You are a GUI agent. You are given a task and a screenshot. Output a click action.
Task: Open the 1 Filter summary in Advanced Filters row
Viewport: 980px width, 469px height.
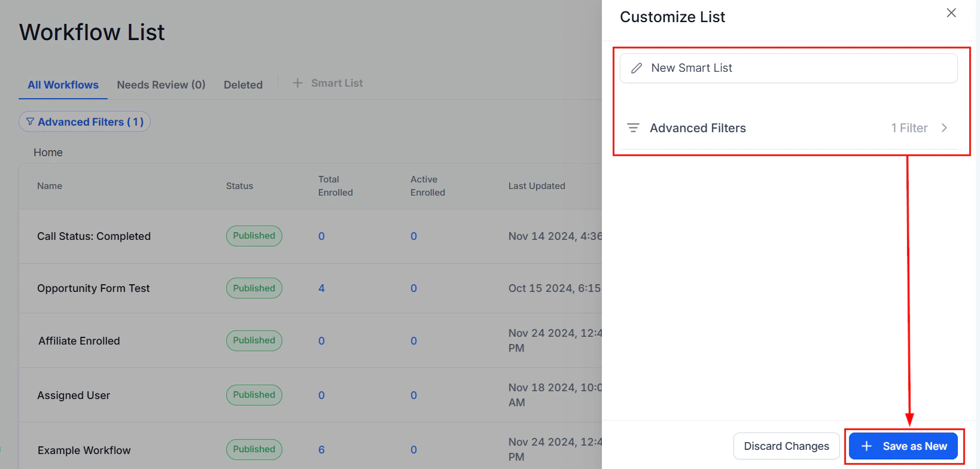tap(909, 128)
